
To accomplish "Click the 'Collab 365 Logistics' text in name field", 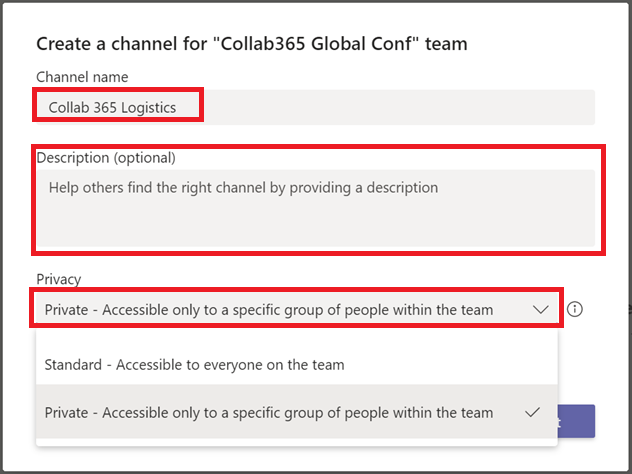I will click(112, 108).
